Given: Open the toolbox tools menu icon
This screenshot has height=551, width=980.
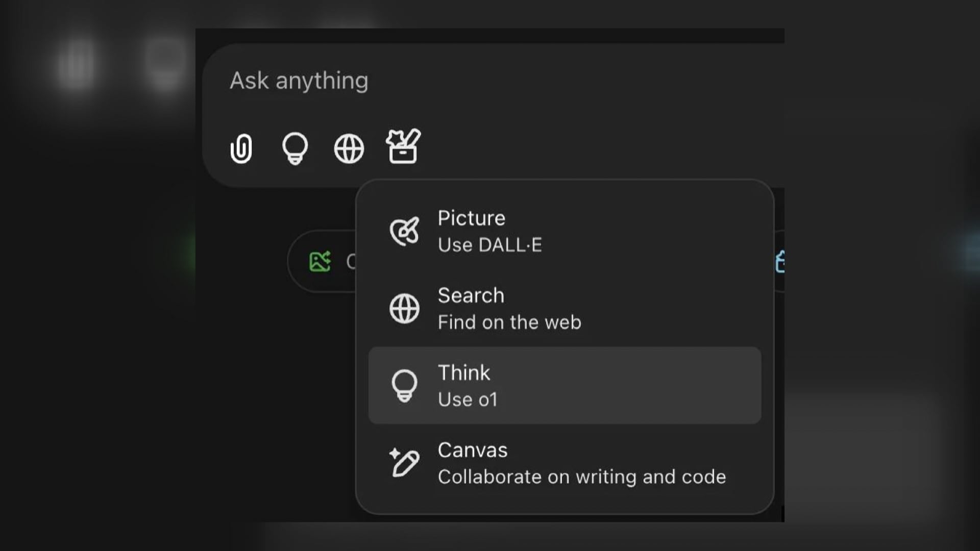Looking at the screenshot, I should click(403, 146).
